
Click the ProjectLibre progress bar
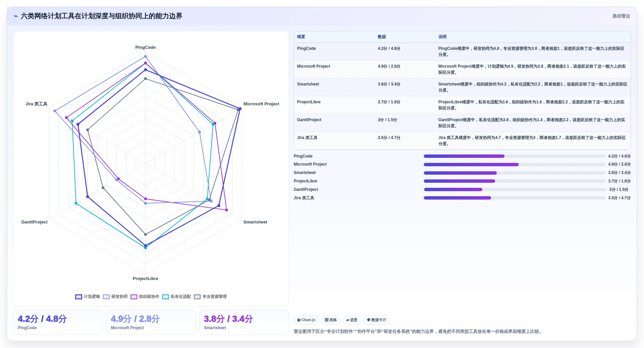[x=514, y=181]
